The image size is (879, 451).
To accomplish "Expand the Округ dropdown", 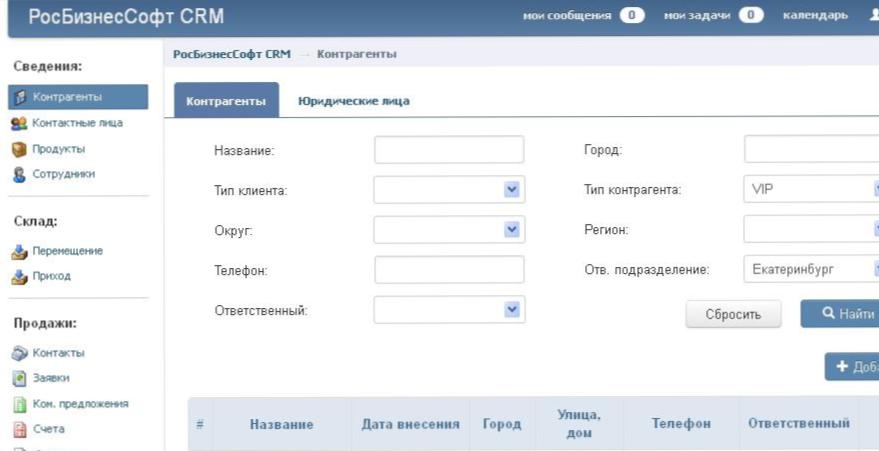I will coord(449,230).
